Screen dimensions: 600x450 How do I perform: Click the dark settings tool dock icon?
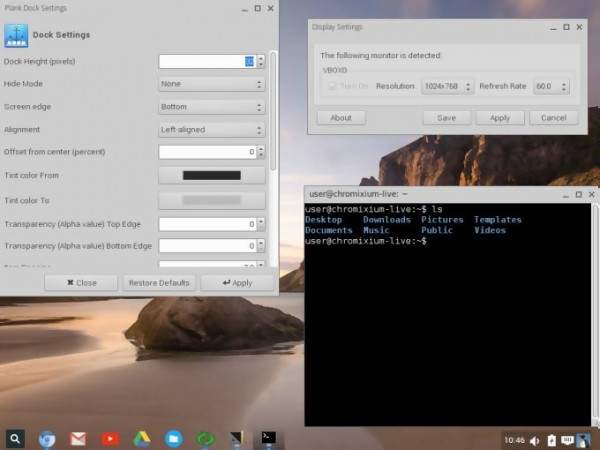[x=236, y=438]
